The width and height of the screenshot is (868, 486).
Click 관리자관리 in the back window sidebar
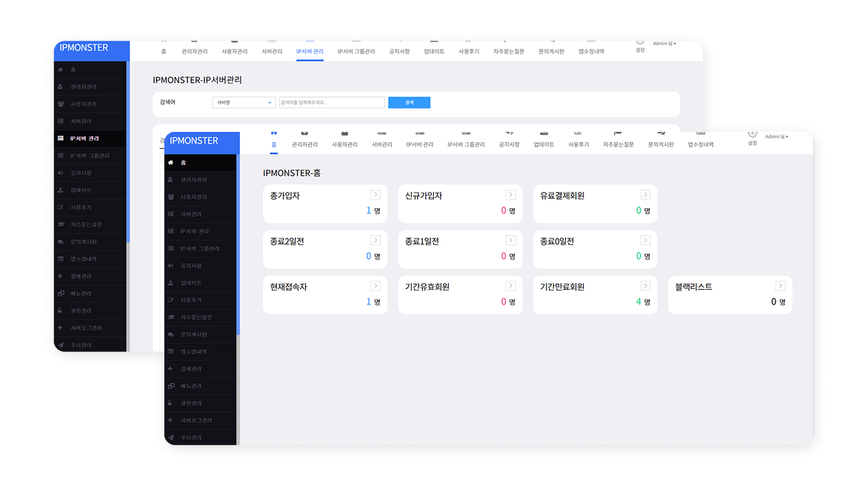coord(90,87)
